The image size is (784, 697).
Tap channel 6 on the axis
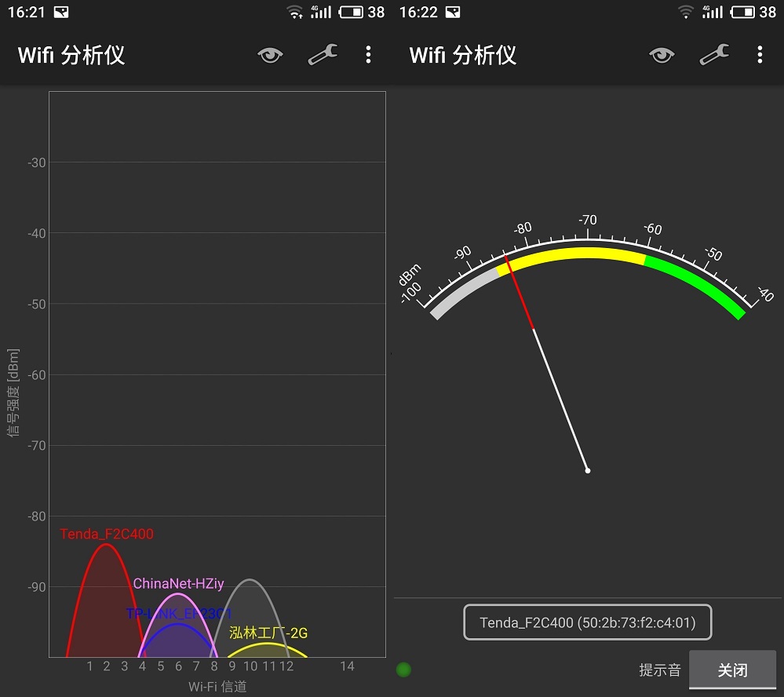click(x=178, y=666)
